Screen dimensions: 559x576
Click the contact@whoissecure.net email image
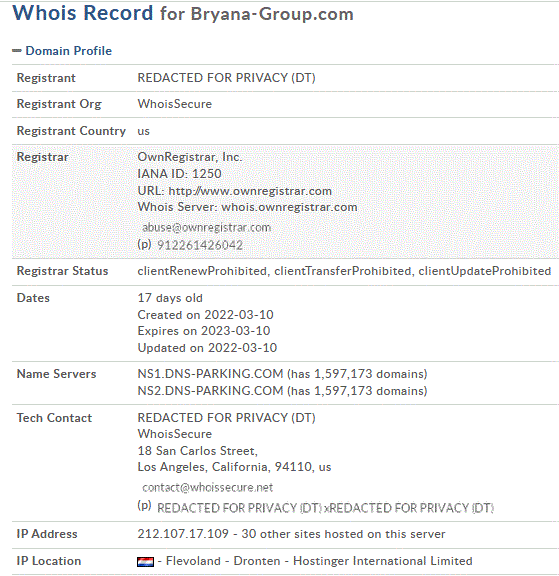(x=208, y=487)
